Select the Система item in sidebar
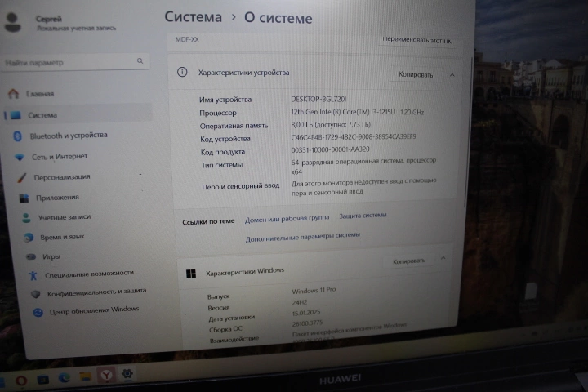This screenshot has width=588, height=392. click(x=78, y=115)
